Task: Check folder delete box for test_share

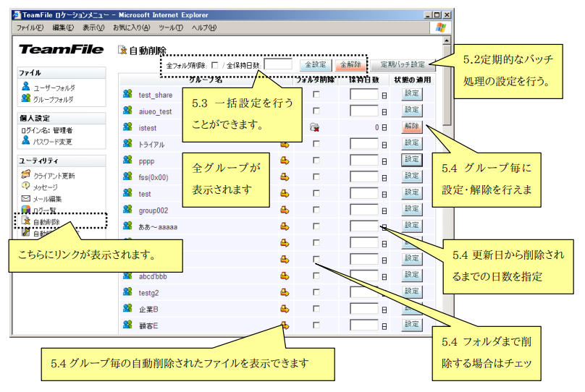Action: 315,94
